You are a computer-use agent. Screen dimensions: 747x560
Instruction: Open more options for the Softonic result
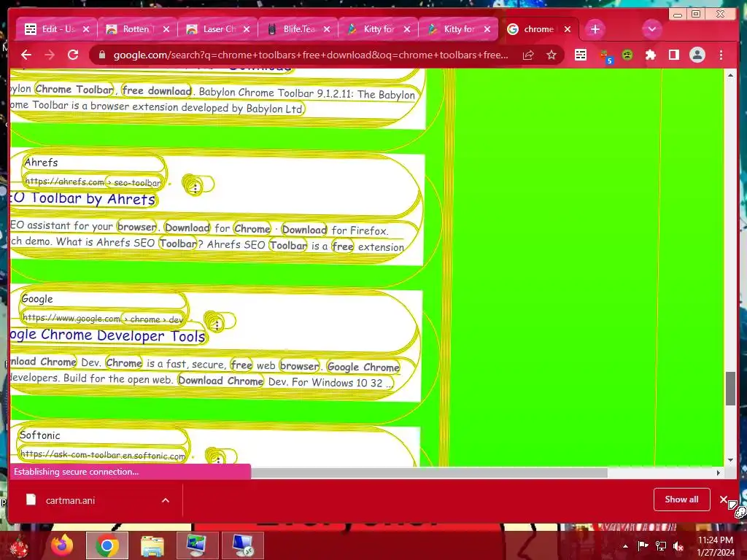[x=218, y=459]
